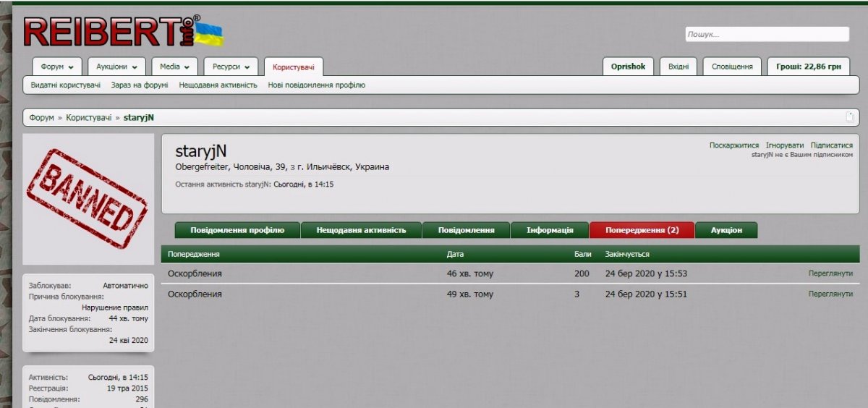Click the 24 бер 2020 у 15:53 date
The width and height of the screenshot is (868, 408).
(x=646, y=273)
